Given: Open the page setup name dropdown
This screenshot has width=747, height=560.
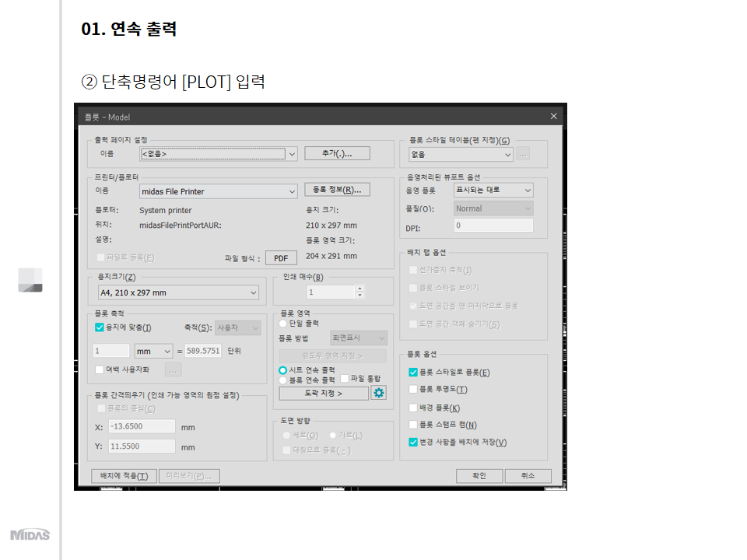Looking at the screenshot, I should pos(219,154).
